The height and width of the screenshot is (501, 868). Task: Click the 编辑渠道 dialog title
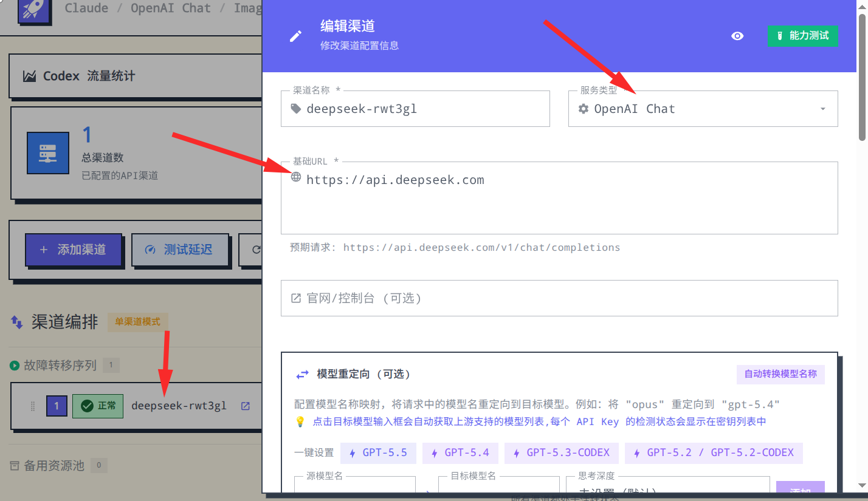348,26
